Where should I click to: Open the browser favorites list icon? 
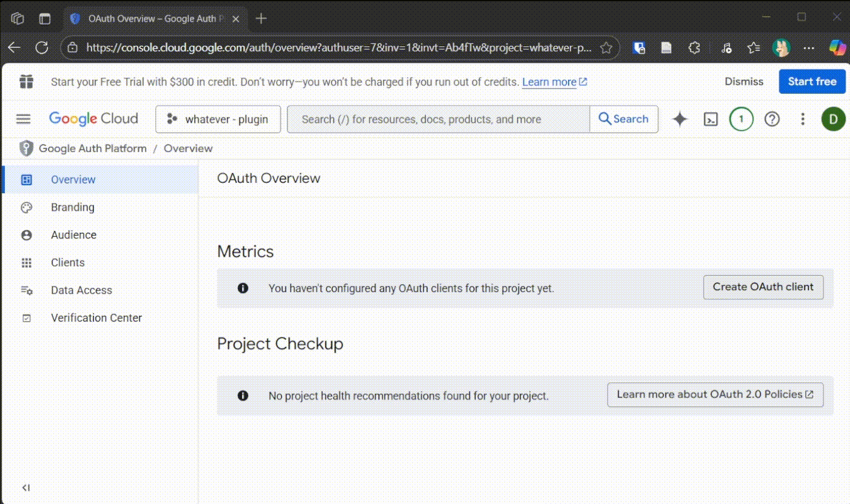coord(754,48)
